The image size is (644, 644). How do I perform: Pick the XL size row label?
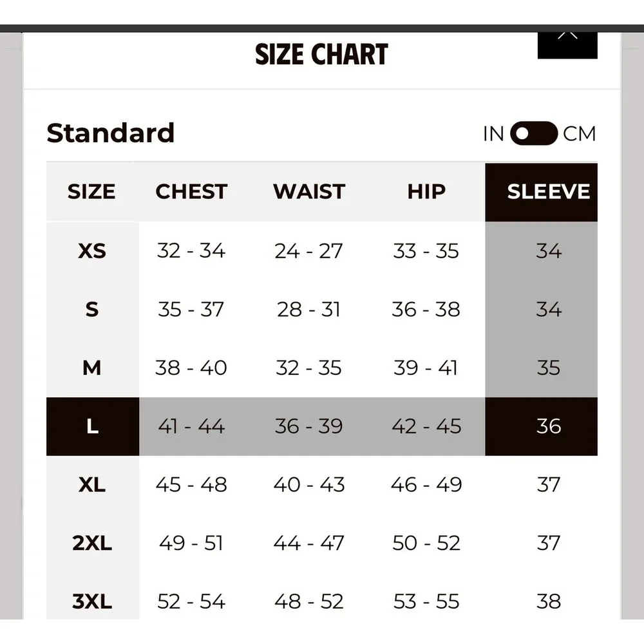click(92, 484)
